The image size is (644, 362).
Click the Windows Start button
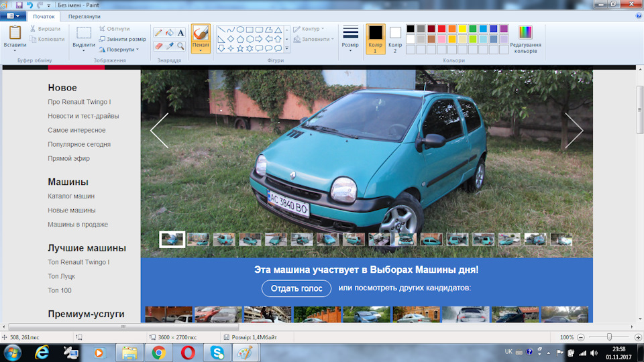(12, 353)
